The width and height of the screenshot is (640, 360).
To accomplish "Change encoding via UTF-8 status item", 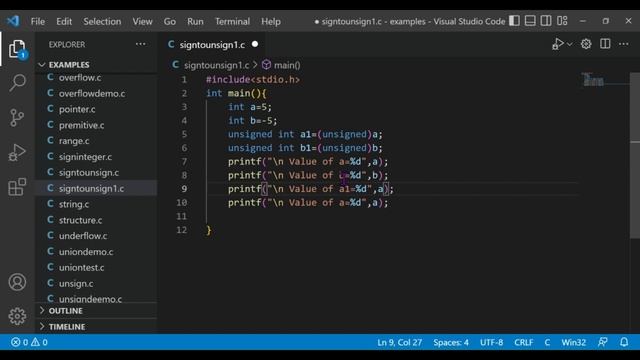I will [x=491, y=342].
